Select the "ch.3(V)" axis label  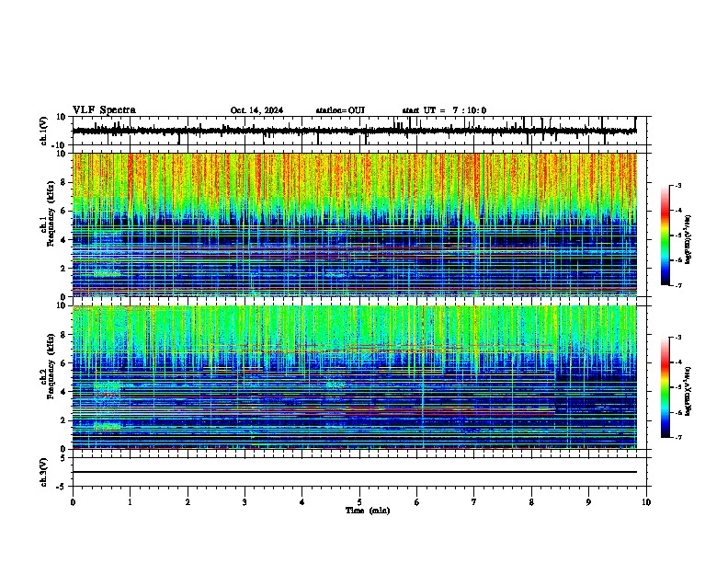click(44, 472)
